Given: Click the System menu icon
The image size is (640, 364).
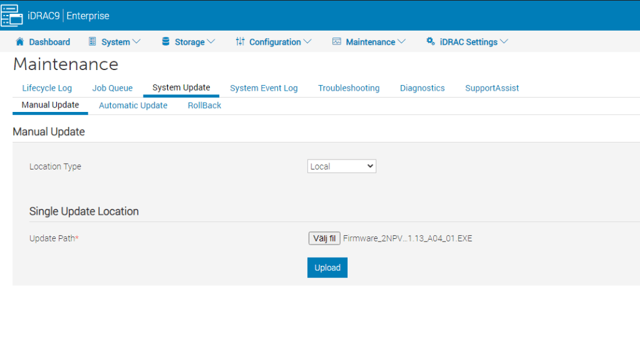Looking at the screenshot, I should (x=92, y=42).
